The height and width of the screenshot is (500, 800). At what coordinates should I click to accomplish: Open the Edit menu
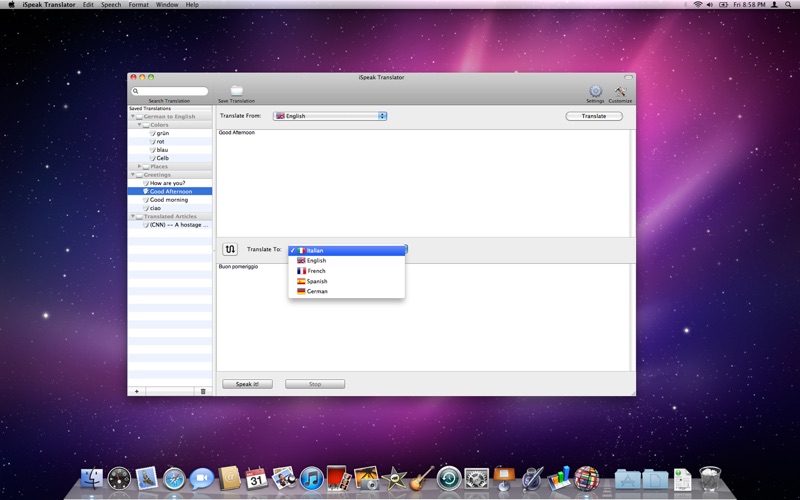(x=88, y=5)
